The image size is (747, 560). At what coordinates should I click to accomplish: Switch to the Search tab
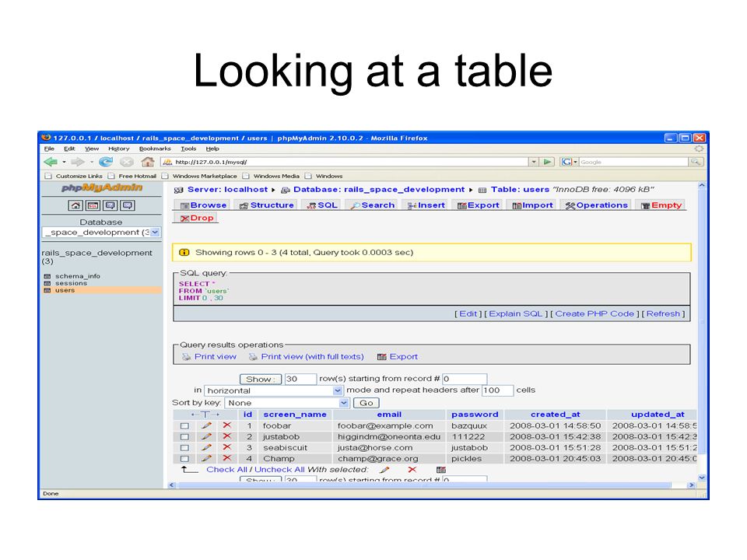pos(373,205)
